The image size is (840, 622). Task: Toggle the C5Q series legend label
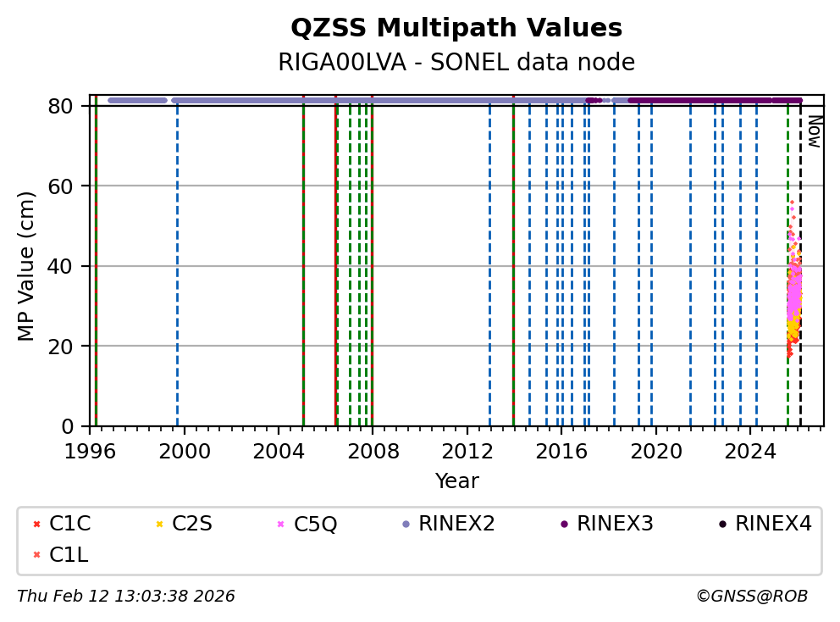[315, 525]
